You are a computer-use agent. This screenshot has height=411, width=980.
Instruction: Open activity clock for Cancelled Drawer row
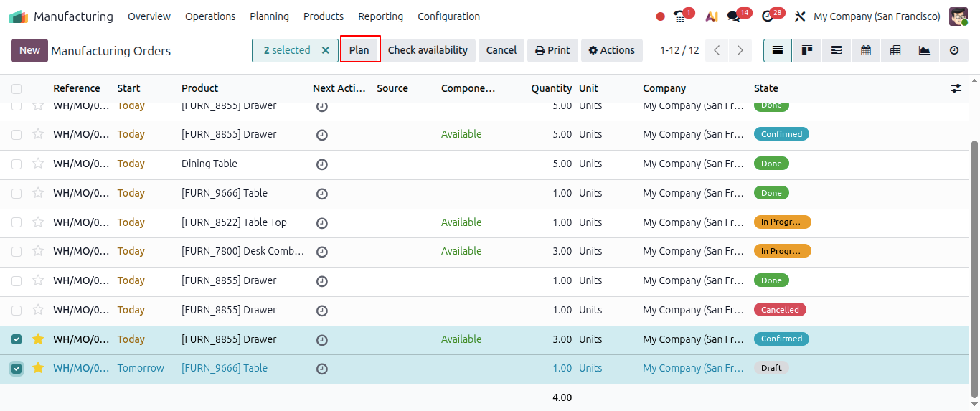(322, 311)
